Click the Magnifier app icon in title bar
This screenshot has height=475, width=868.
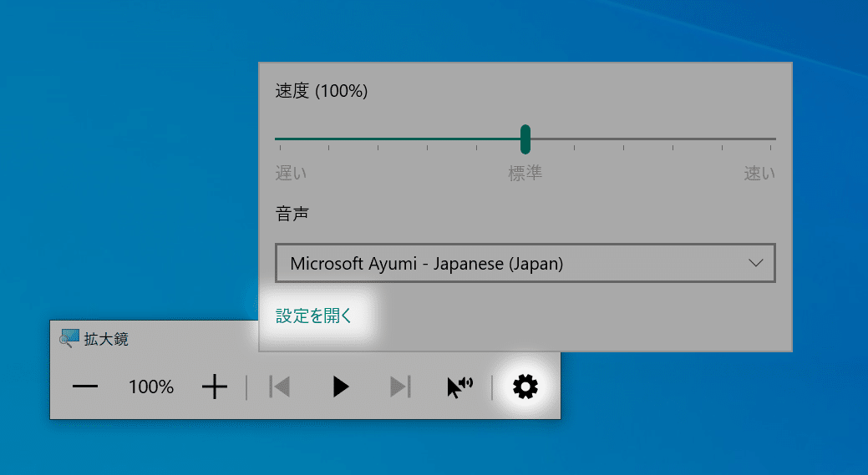(69, 338)
